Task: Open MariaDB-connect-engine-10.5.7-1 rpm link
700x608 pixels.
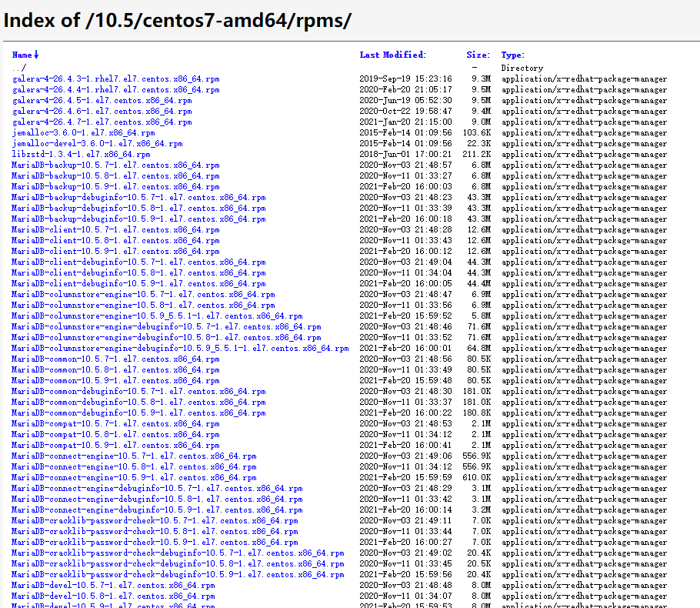Action: pyautogui.click(x=134, y=456)
